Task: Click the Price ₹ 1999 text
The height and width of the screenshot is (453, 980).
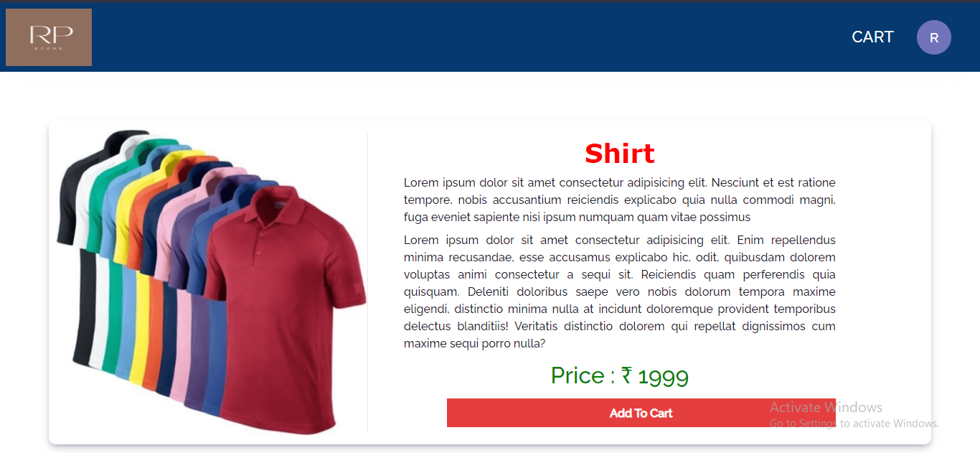Action: (620, 375)
